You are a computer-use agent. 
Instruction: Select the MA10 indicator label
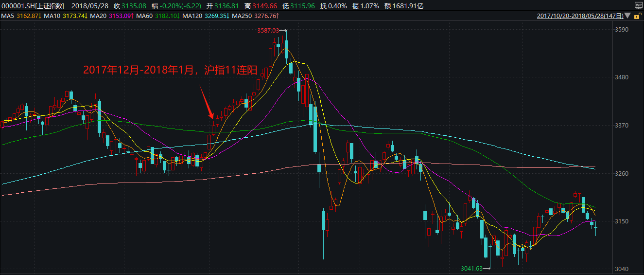51,16
